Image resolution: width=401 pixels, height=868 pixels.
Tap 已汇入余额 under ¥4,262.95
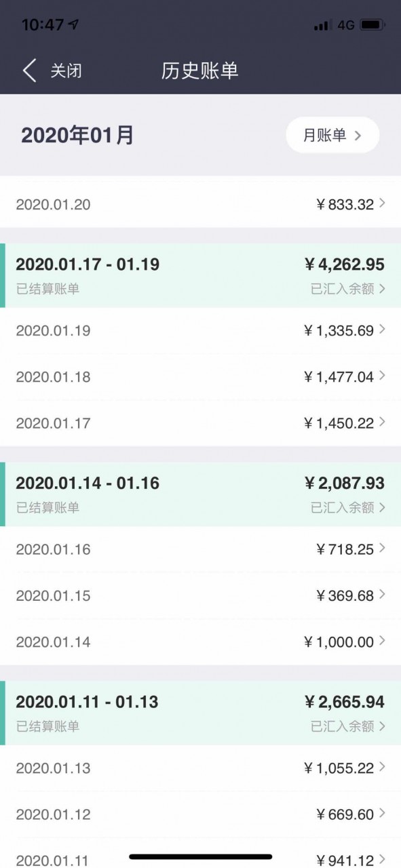point(343,289)
